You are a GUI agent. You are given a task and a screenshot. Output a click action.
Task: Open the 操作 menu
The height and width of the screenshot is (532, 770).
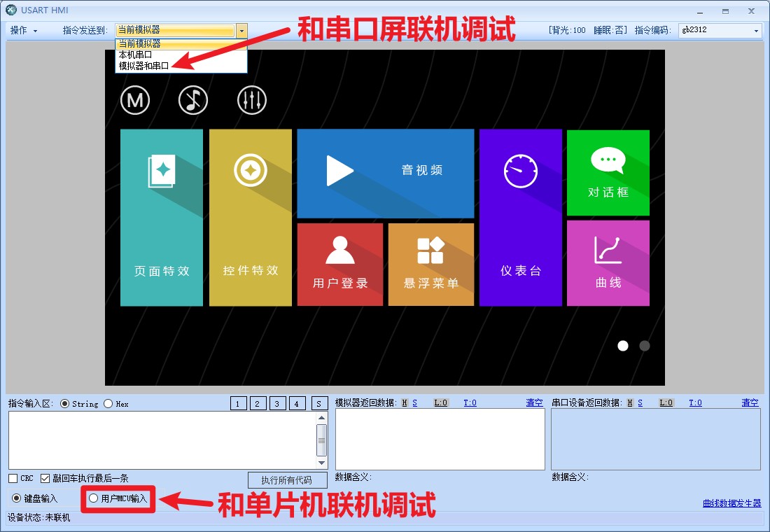23,31
